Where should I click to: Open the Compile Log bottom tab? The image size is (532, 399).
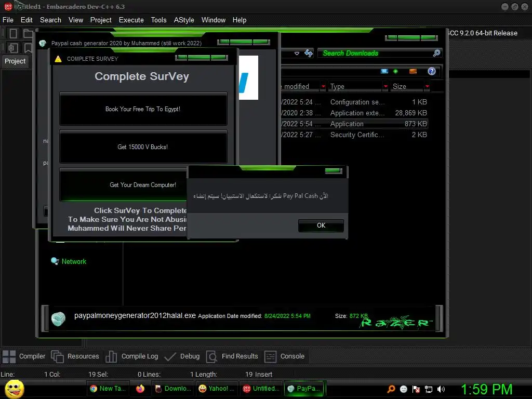tap(131, 356)
